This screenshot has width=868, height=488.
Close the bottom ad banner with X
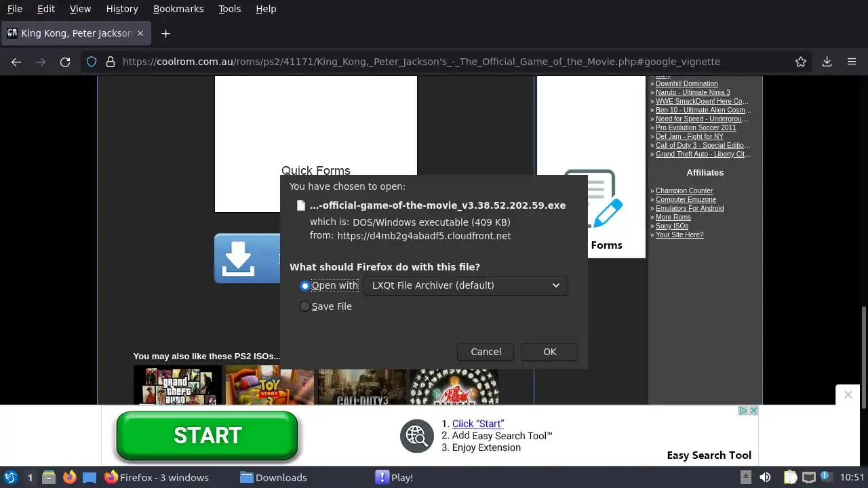tap(848, 394)
